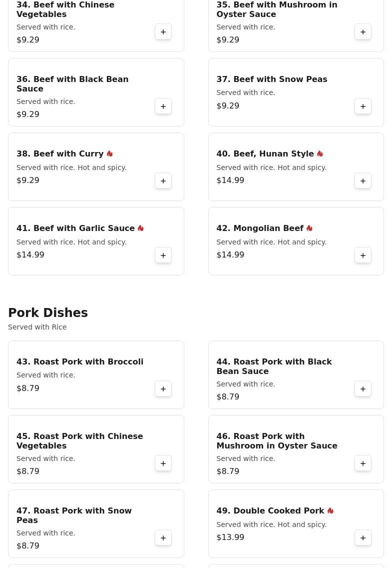Add Beef with Chinese Vegetables to cart

click(x=163, y=32)
